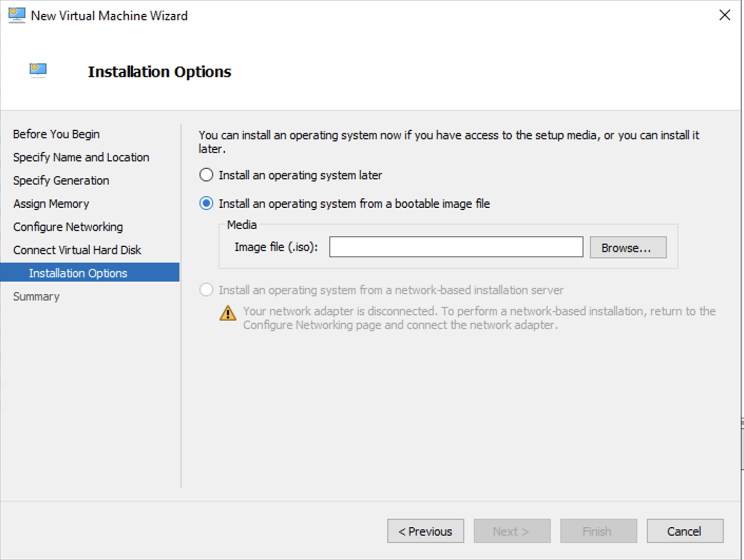This screenshot has width=744, height=560.
Task: Click the Cancel button
Action: tap(684, 531)
